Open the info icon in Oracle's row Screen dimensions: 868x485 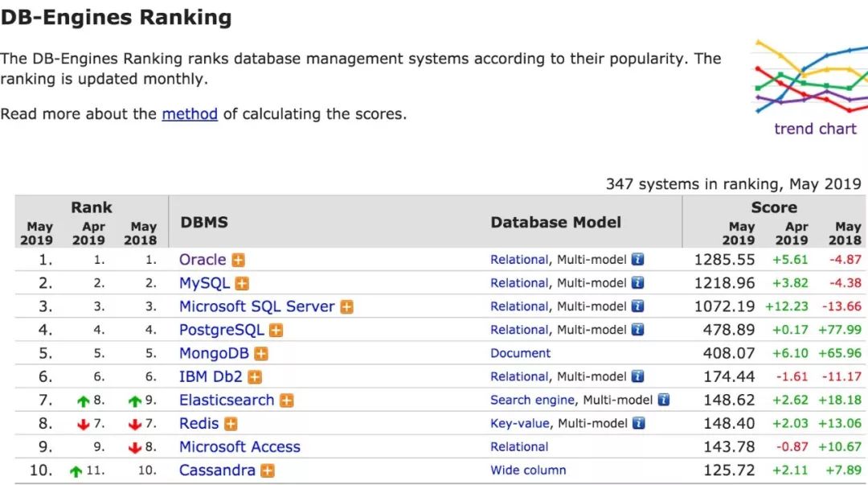(x=637, y=260)
